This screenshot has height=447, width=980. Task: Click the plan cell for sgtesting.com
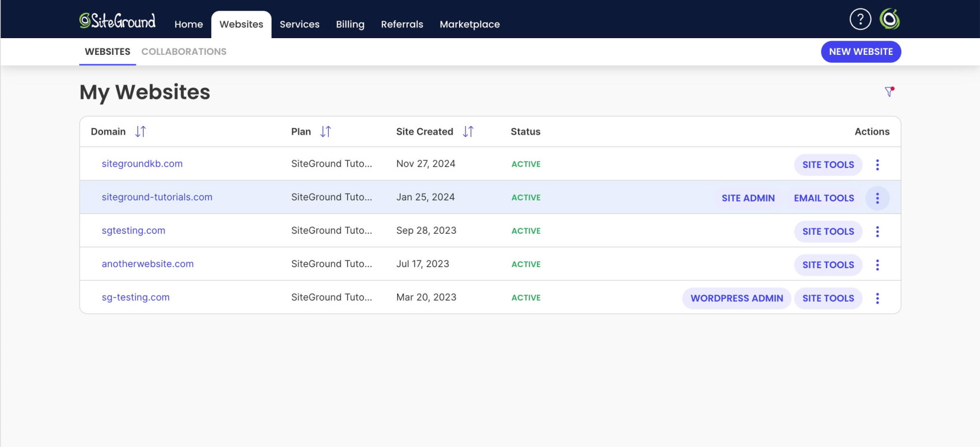[x=332, y=231]
